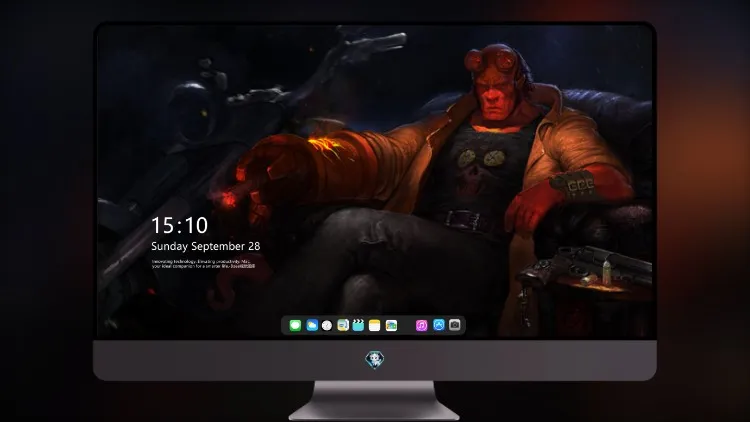Open the Weather app in dock

pyautogui.click(x=312, y=325)
